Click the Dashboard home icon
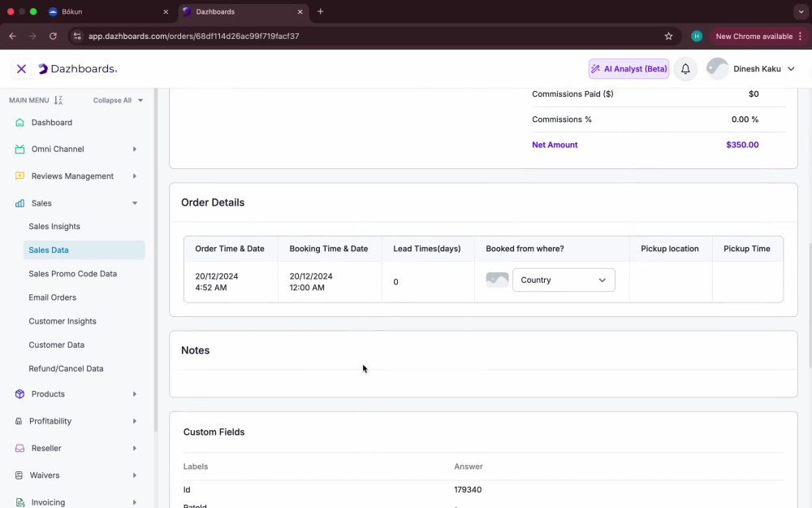812x508 pixels. [19, 123]
